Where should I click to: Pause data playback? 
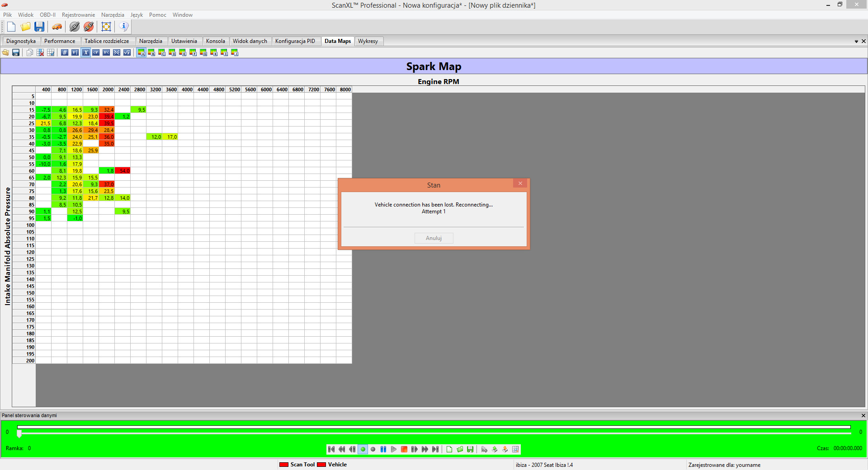point(383,449)
